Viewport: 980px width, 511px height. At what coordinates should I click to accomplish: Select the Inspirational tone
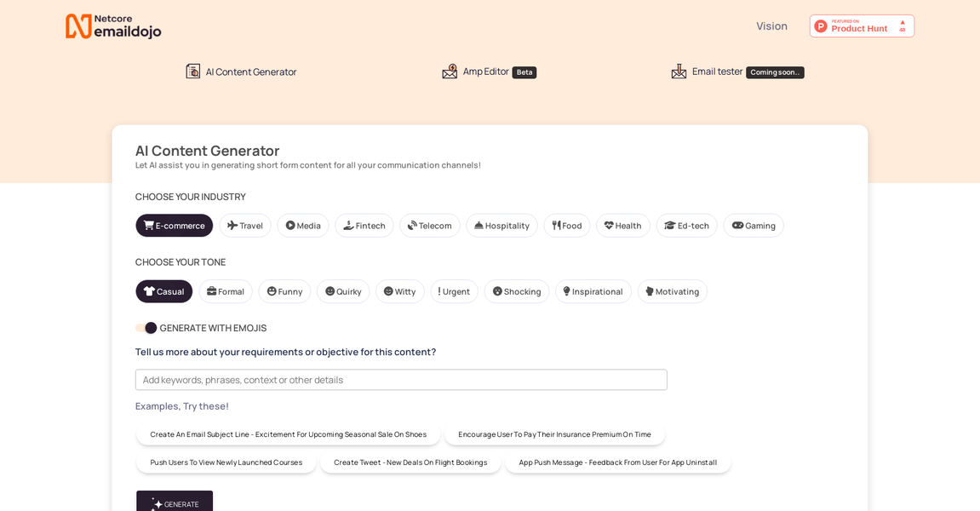(x=593, y=291)
